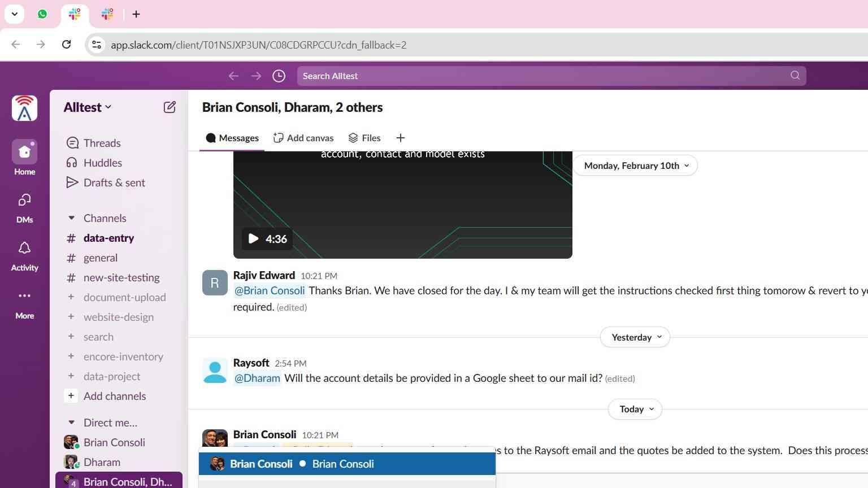Open the WhatsApp browser tab
This screenshot has width=868, height=488.
click(x=42, y=14)
